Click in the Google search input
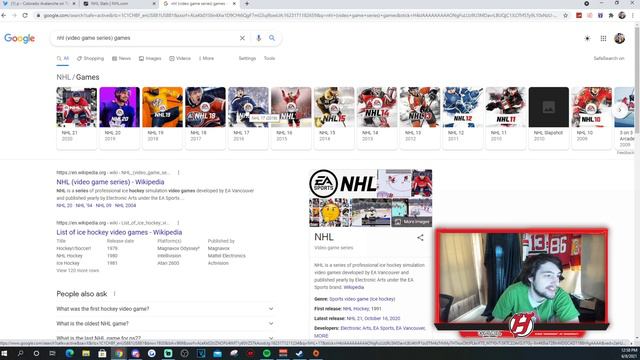640x360 pixels. 145,38
